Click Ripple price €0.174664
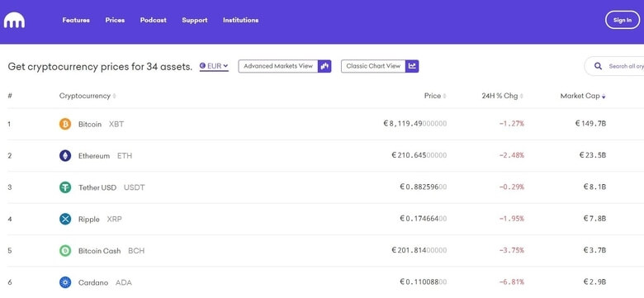This screenshot has height=298, width=644. [423, 219]
